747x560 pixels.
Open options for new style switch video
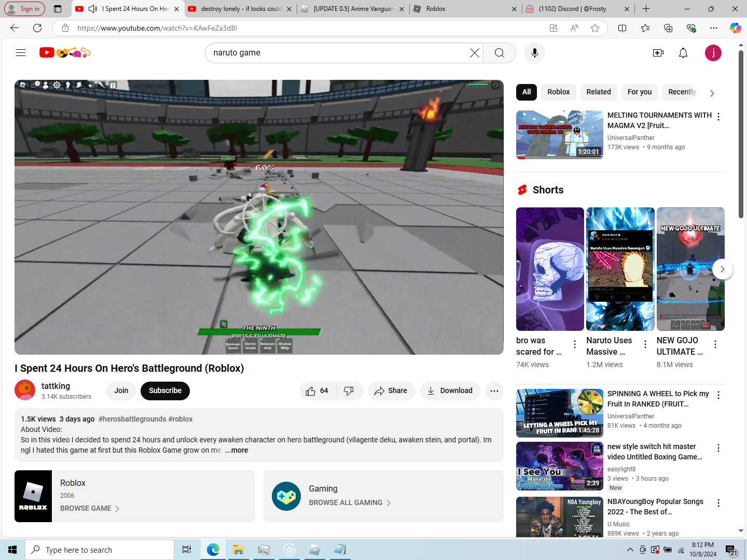coord(718,448)
